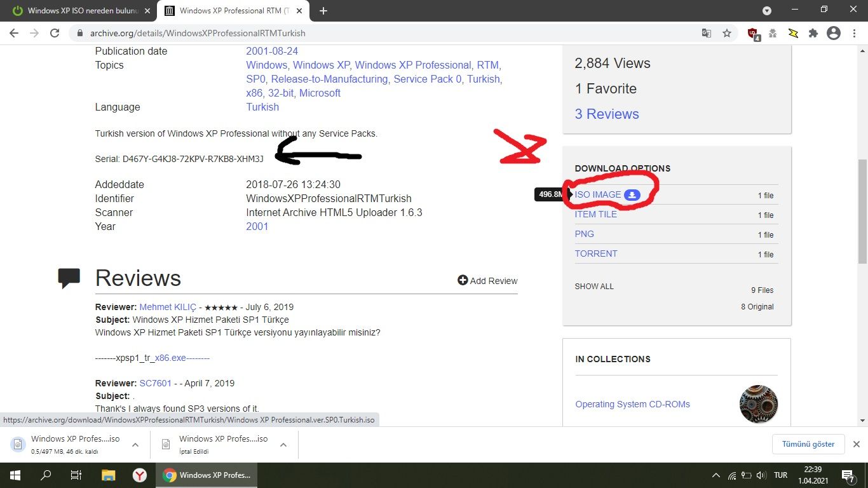Open a new browser tab
This screenshot has height=488, width=868.
323,11
